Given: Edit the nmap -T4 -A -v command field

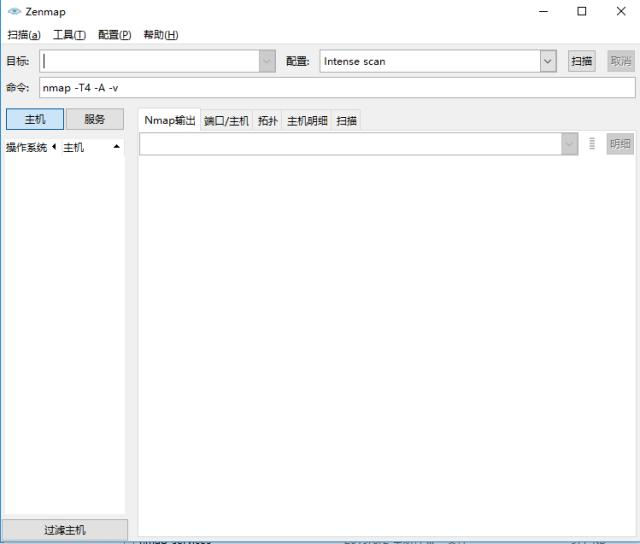Looking at the screenshot, I should [x=337, y=88].
